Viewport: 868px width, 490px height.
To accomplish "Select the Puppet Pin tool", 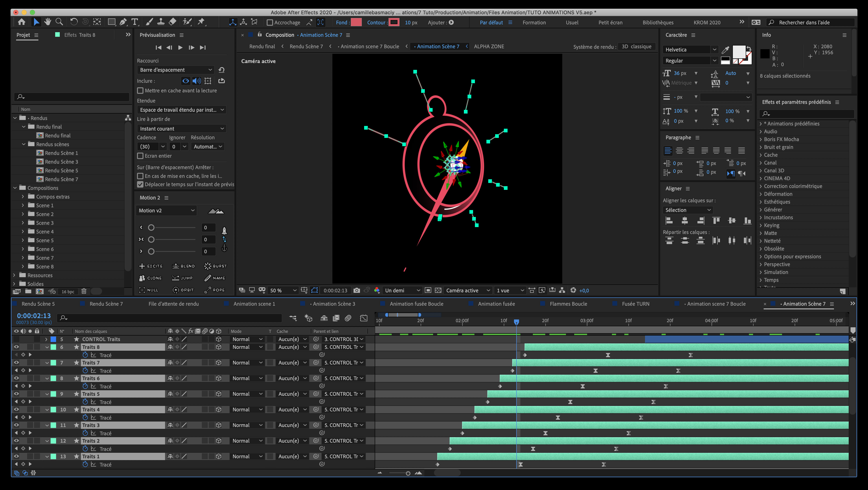I will pos(202,22).
